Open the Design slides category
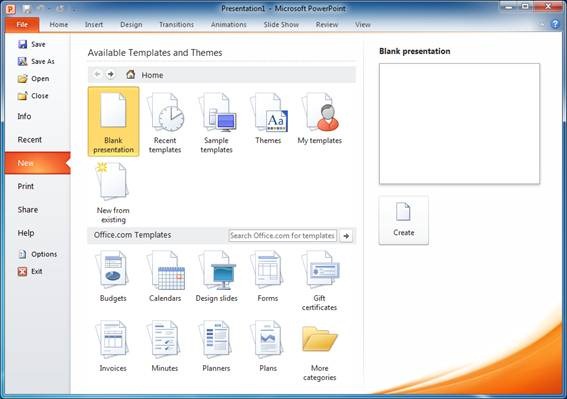Screen dimensions: 567x399 [216, 276]
